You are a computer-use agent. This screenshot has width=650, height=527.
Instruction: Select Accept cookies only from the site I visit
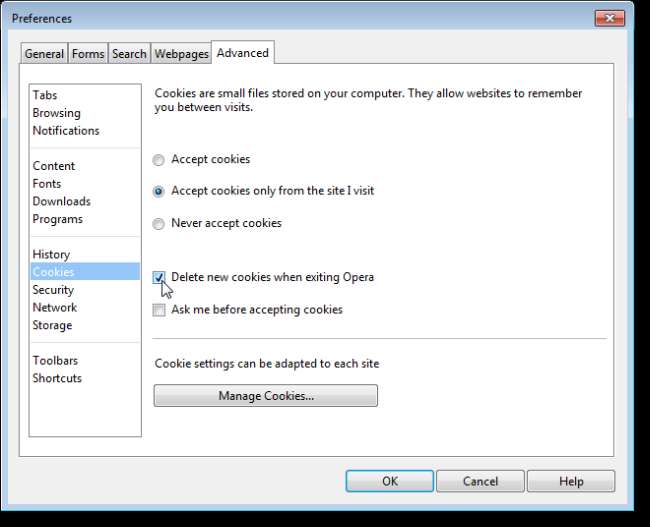click(x=158, y=191)
